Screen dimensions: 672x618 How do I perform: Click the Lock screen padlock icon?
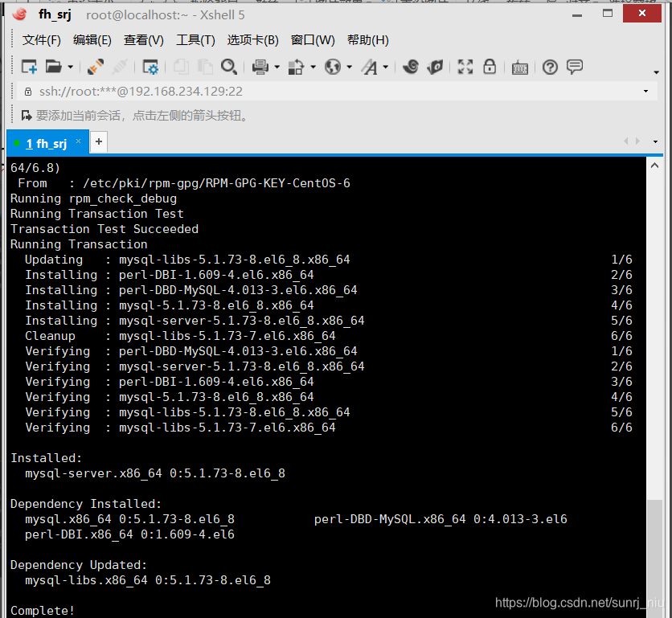coord(490,67)
